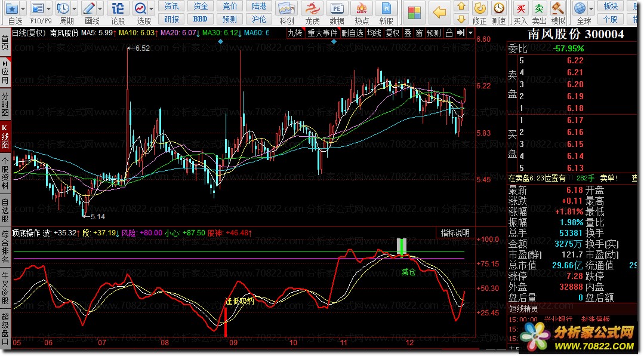This screenshot has width=644, height=356.
Task: Switch to the 应用 sidebar tab
Action: [5, 73]
